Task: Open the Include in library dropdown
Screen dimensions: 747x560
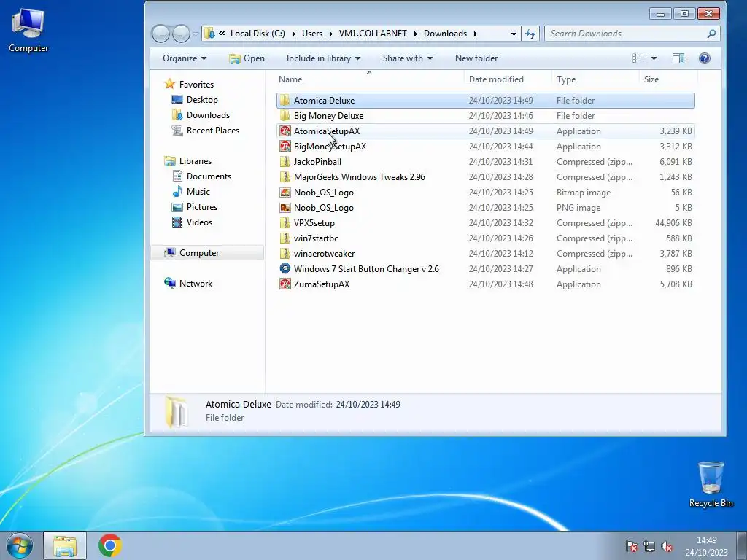Action: 323,58
